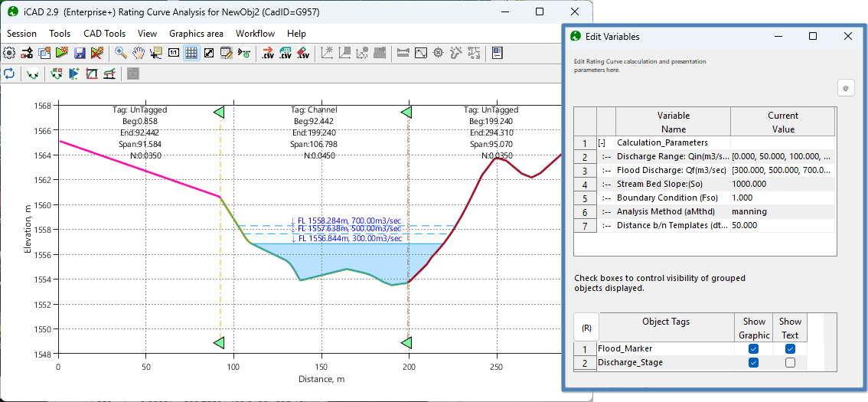Image resolution: width=868 pixels, height=402 pixels.
Task: Collapse the Calculation_Parameters group
Action: point(602,142)
